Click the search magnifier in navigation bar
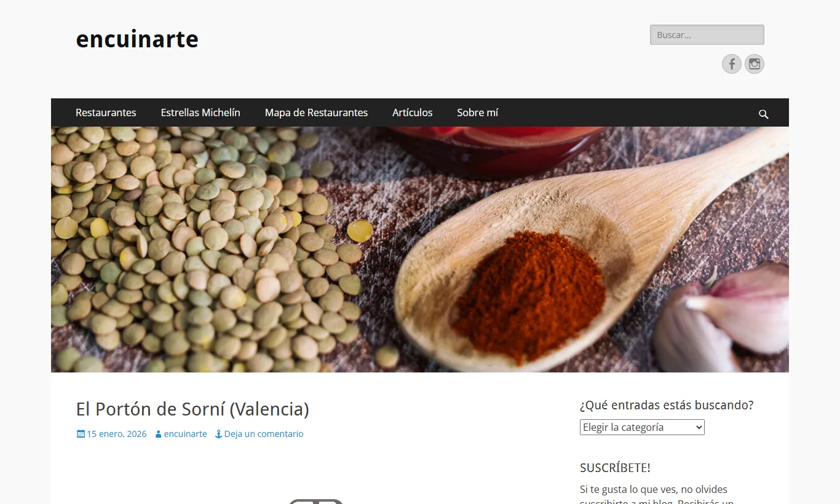This screenshot has width=840, height=504. pyautogui.click(x=764, y=114)
